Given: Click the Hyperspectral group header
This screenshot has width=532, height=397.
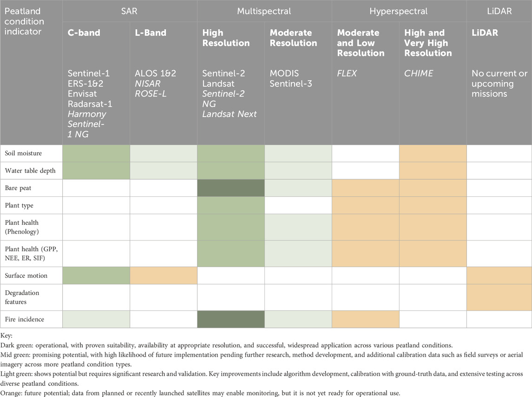Looking at the screenshot, I should point(399,11).
